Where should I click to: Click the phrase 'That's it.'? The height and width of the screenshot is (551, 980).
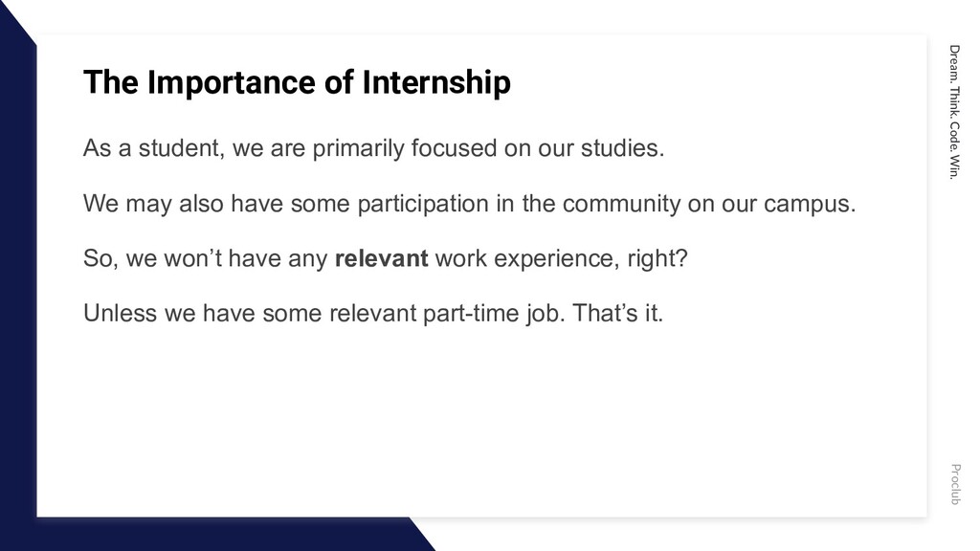click(617, 313)
